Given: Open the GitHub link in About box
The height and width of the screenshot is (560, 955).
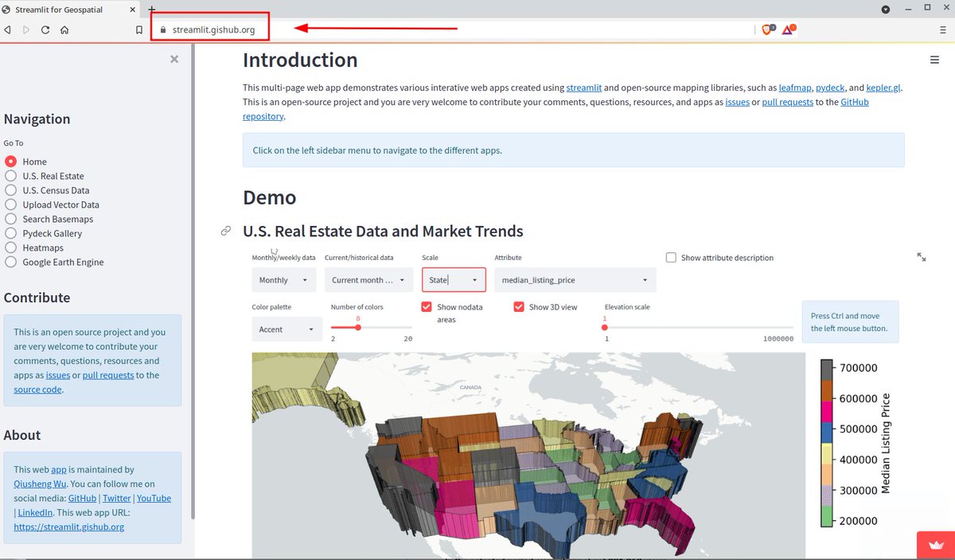Looking at the screenshot, I should coord(82,498).
